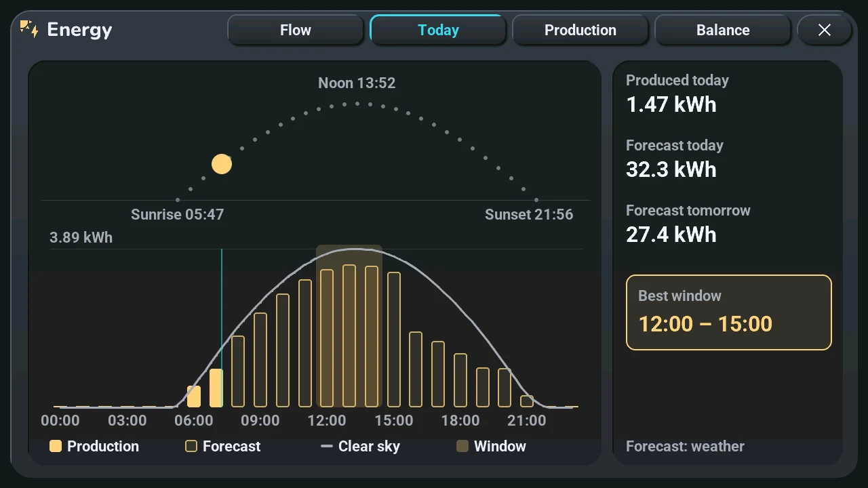Click the '3.89 kWh' axis value
Viewport: 868px width, 488px height.
pos(81,237)
